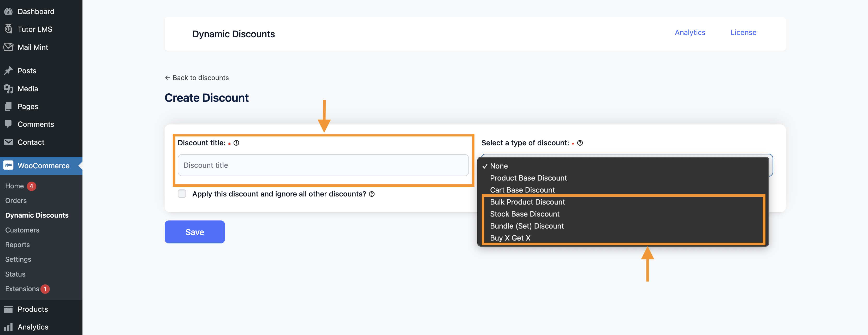Viewport: 868px width, 335px height.
Task: Click the Save button
Action: (195, 231)
